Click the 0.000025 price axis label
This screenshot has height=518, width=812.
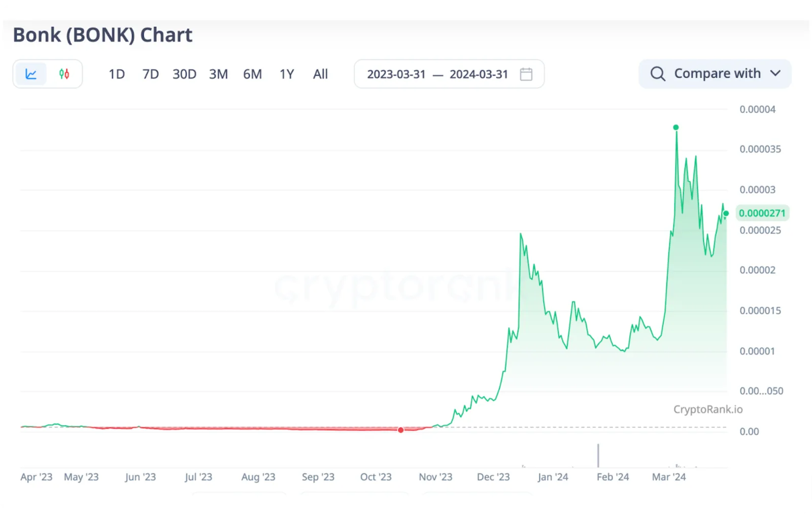point(760,231)
